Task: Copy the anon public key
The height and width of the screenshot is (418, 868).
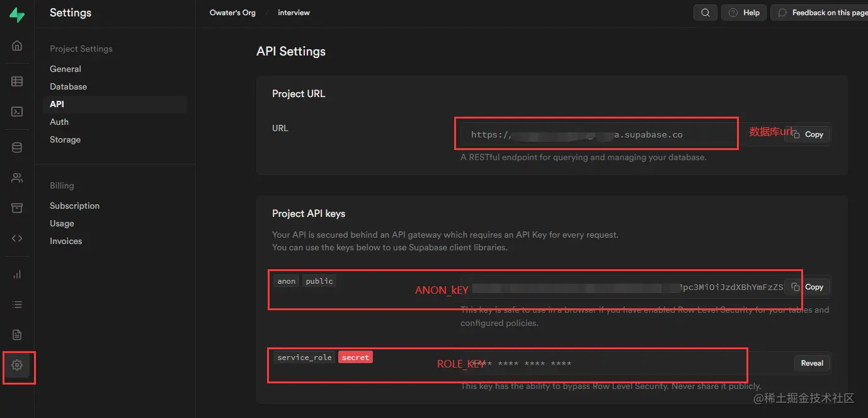Action: click(x=808, y=287)
